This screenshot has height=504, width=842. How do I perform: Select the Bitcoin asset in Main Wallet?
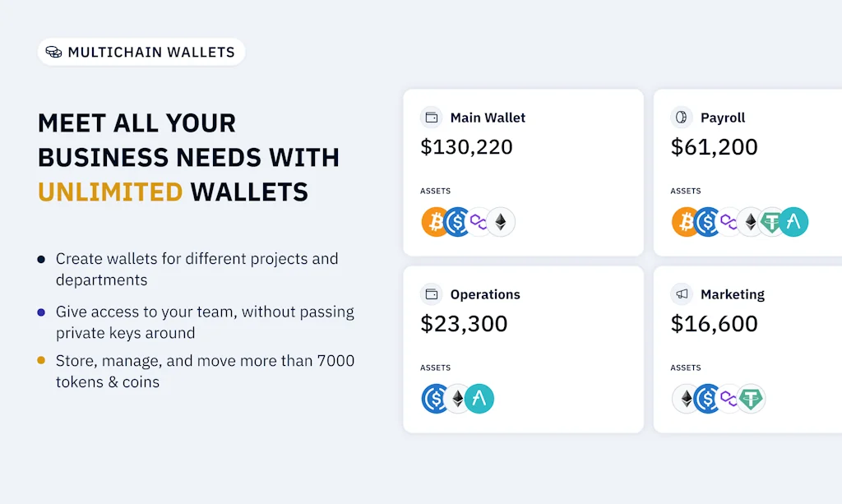(435, 222)
